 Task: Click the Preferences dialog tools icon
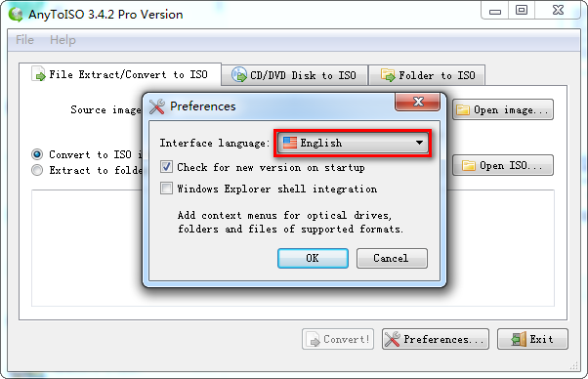pyautogui.click(x=156, y=106)
